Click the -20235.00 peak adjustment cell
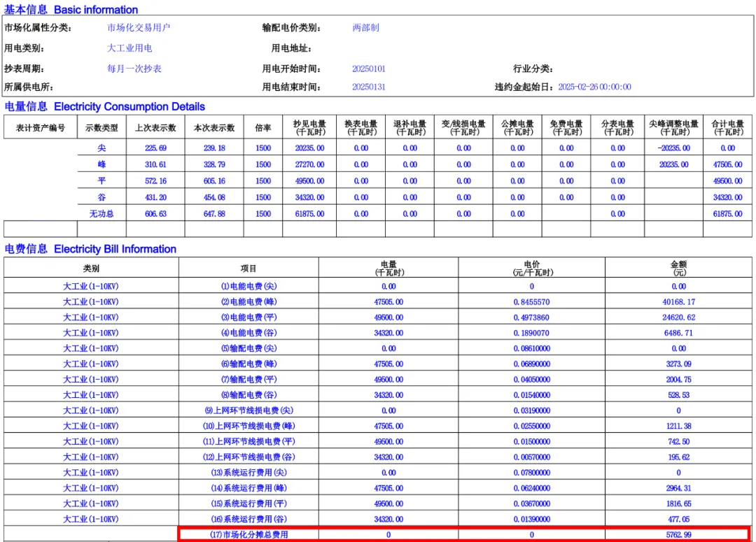Viewport: 756px width, 542px height. pyautogui.click(x=673, y=148)
